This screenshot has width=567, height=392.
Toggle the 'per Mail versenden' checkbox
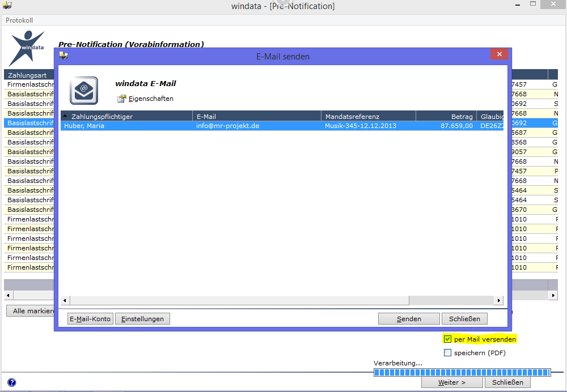pos(448,339)
